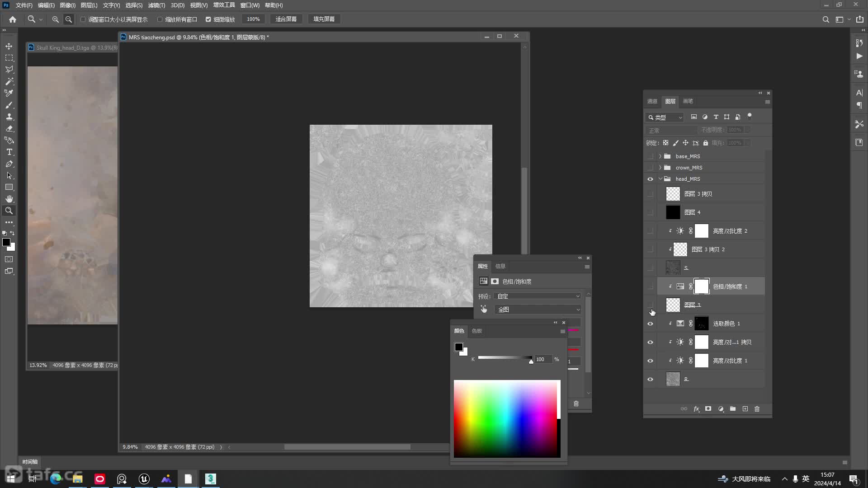
Task: Click the 适合屏幕 button
Action: 286,19
